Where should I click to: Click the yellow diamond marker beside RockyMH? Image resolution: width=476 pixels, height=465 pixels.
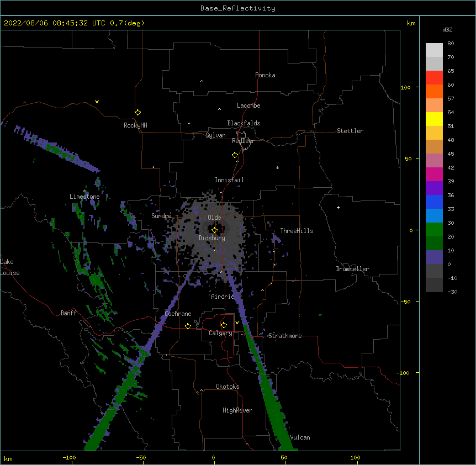[x=137, y=113]
